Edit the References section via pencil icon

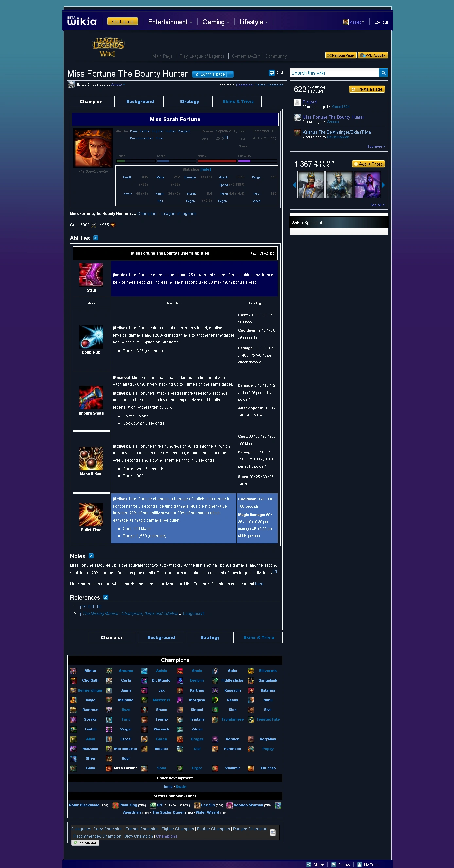tap(106, 597)
